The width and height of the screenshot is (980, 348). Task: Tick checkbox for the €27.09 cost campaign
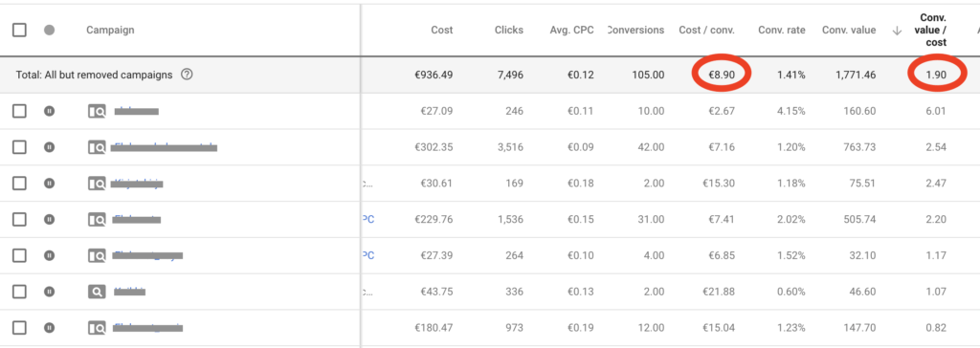click(x=19, y=111)
